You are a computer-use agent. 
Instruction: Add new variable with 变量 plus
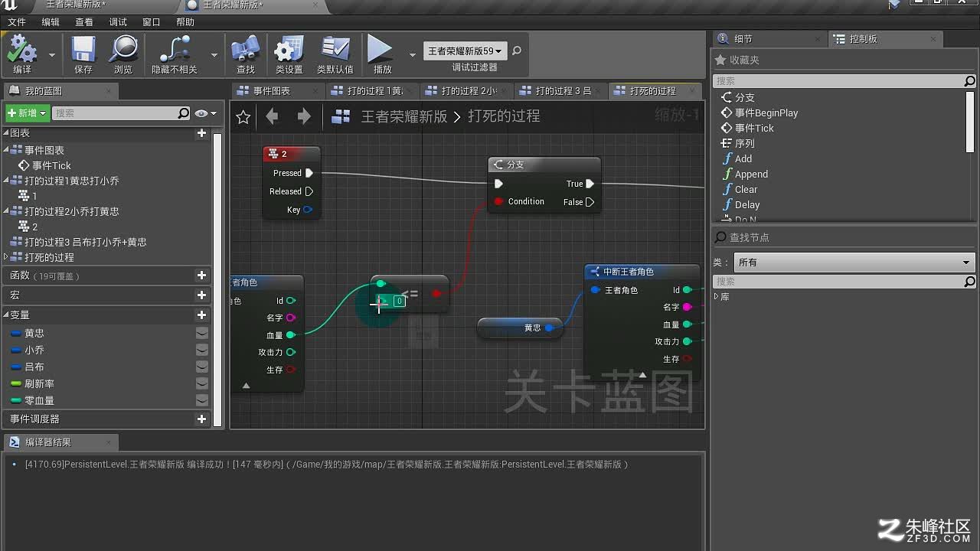tap(202, 315)
